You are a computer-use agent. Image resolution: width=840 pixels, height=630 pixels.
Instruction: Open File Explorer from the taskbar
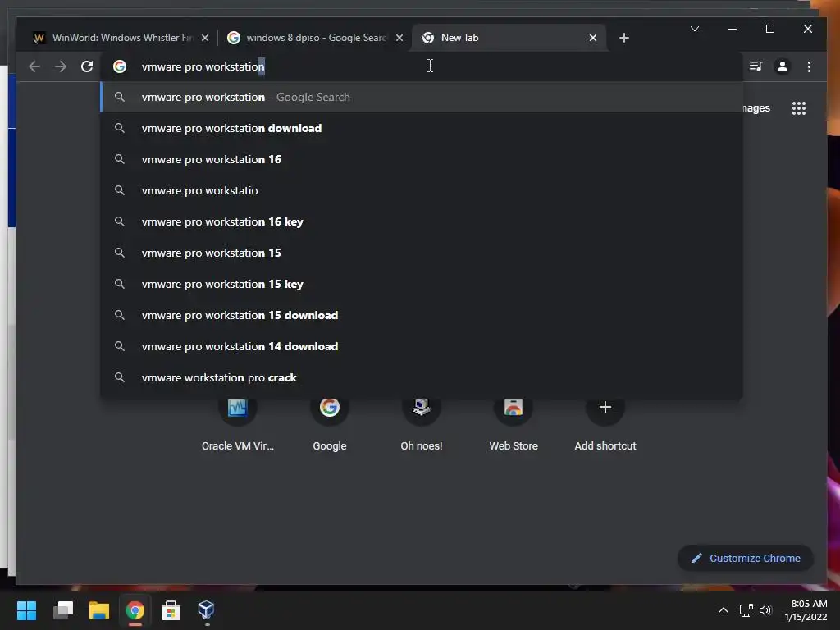tap(99, 610)
